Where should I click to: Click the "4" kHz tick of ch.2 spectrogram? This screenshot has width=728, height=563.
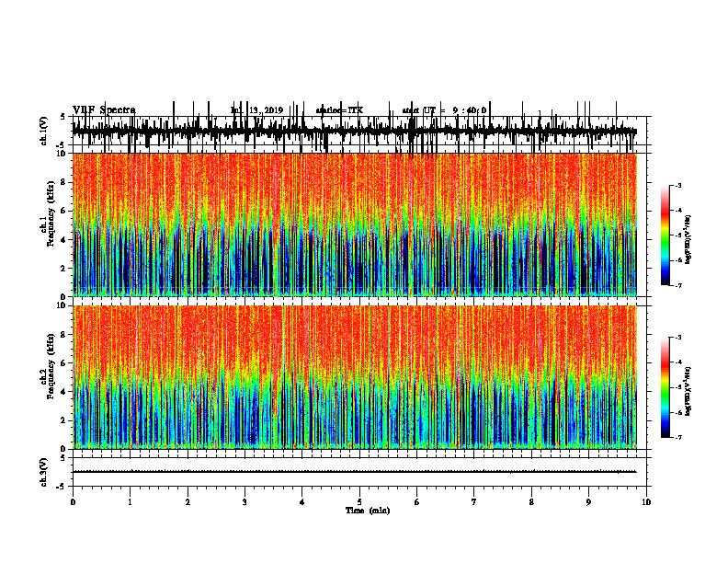coord(64,392)
